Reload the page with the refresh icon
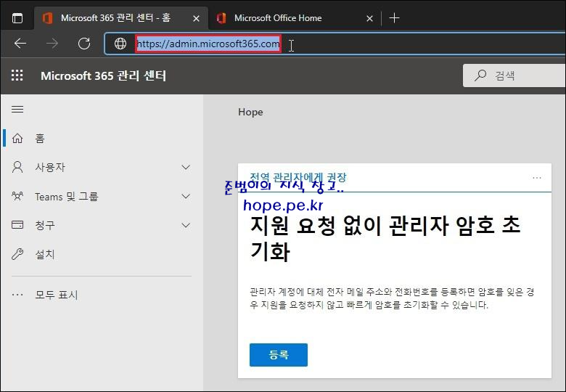Viewport: 566px width, 392px height. pyautogui.click(x=84, y=44)
